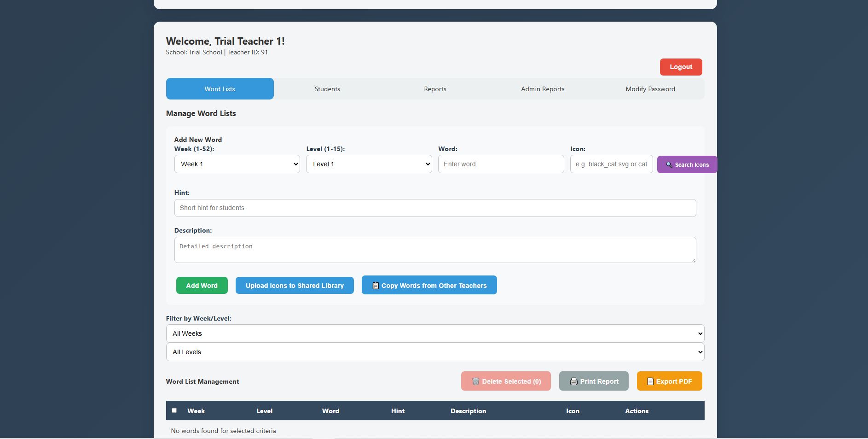Image resolution: width=868 pixels, height=439 pixels.
Task: Toggle the select-all checkbox in table header
Action: tap(174, 410)
